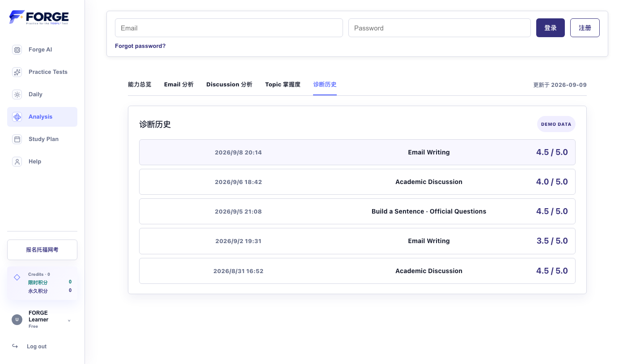Viewport: 644px width, 364px height.
Task: Click the 永久积分 credits row
Action: [x=50, y=291]
